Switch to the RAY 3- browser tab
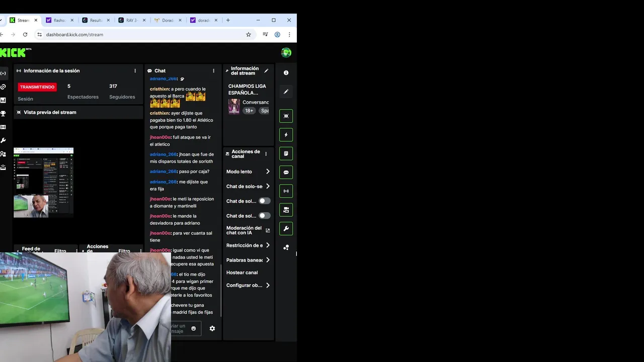 coord(132,20)
